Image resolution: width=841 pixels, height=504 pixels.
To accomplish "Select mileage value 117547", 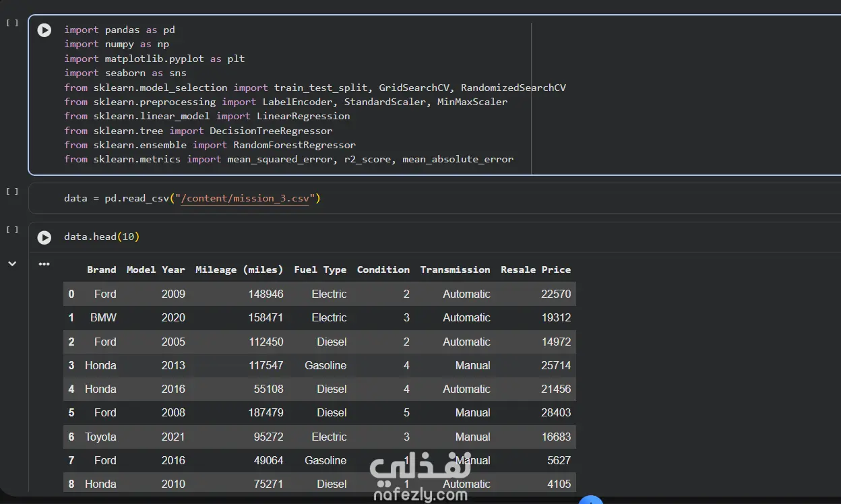I will [x=266, y=365].
